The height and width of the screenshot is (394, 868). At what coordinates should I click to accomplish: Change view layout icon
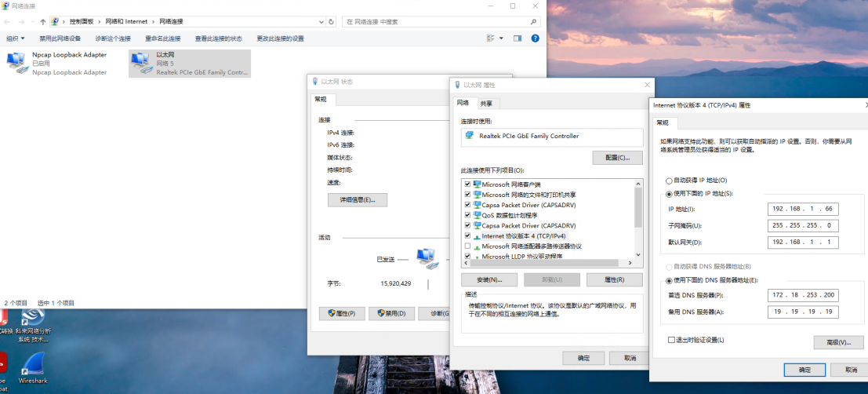(491, 38)
